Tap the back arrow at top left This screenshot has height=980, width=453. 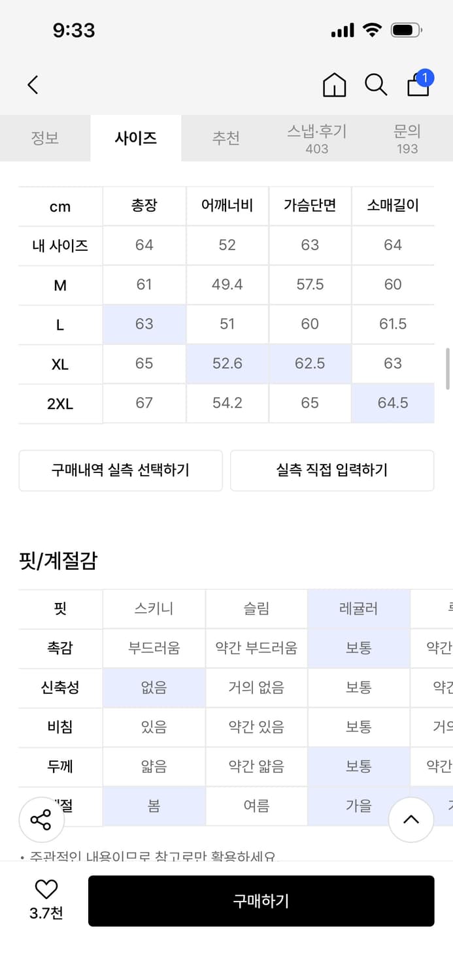tap(32, 84)
